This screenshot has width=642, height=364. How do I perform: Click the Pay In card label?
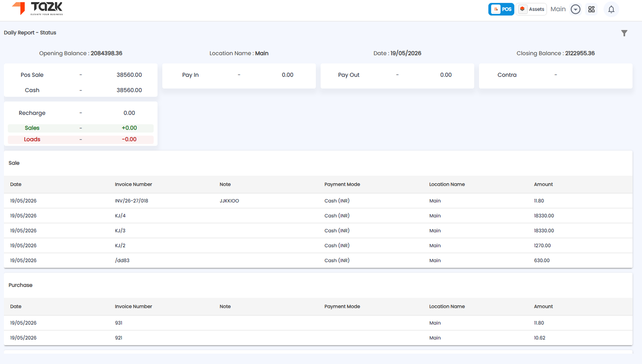point(190,75)
